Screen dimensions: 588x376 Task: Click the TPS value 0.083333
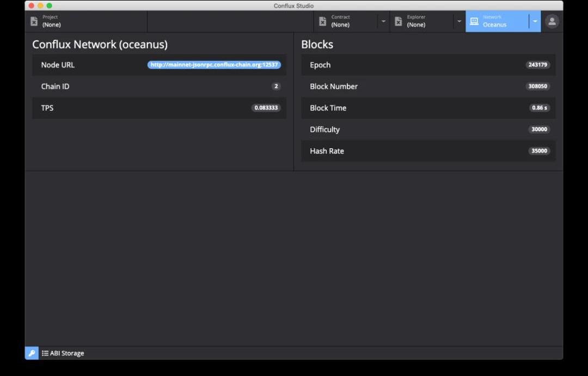coord(266,108)
